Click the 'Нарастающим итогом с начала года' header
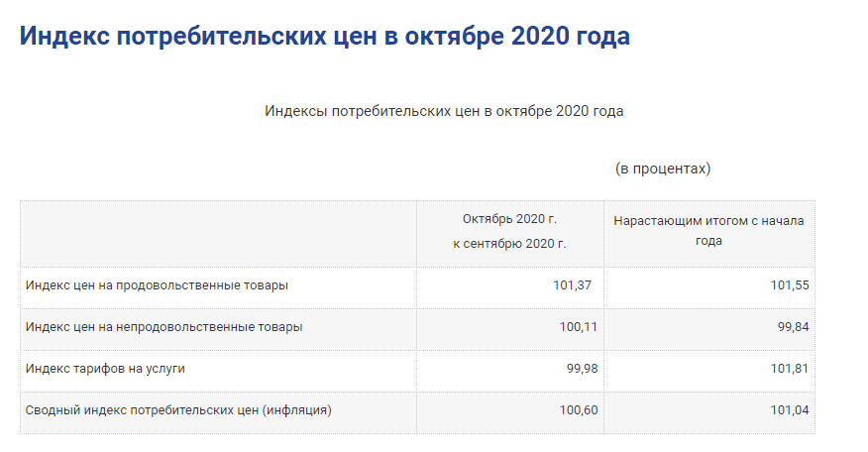 [x=708, y=230]
